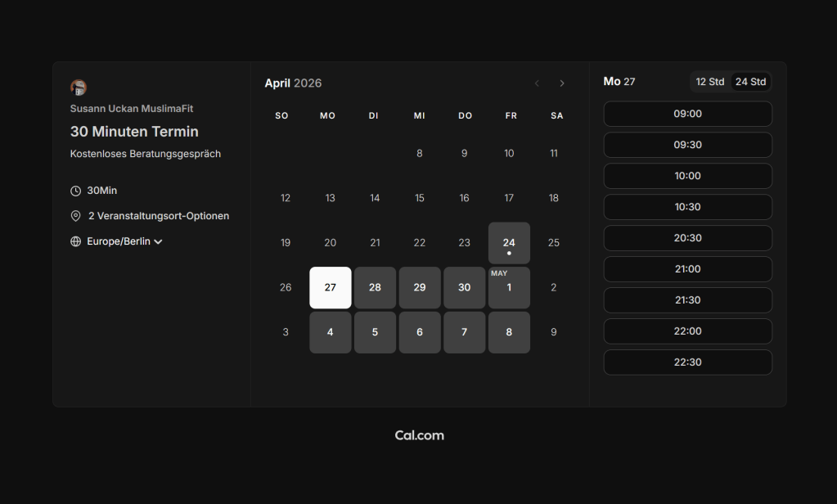Click the globe timezone icon

pos(76,241)
